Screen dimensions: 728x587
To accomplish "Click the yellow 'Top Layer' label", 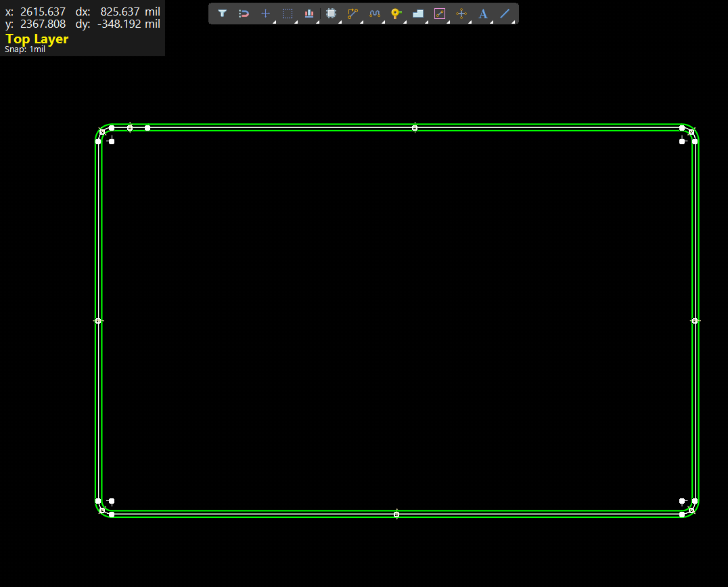I will tap(37, 39).
